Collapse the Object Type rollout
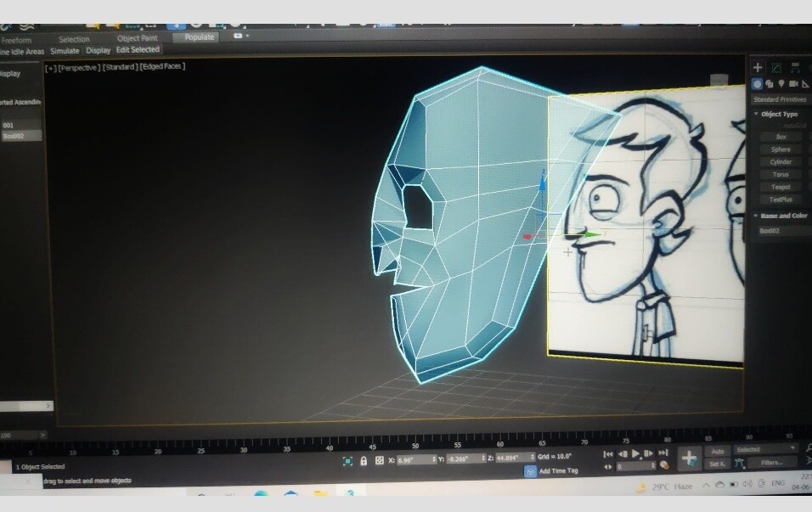 (x=756, y=113)
